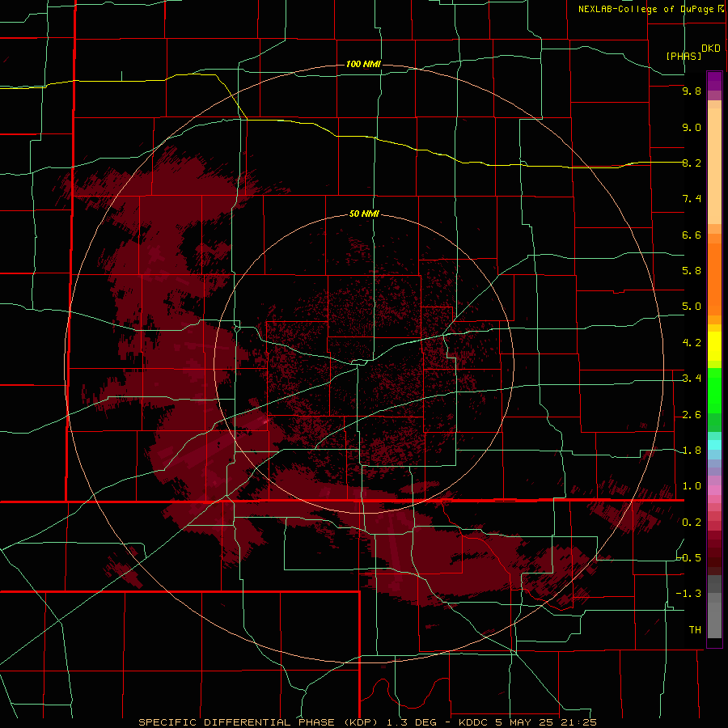The height and width of the screenshot is (728, 728).
Task: Click the 0.2 value on the scale
Action: pos(692,523)
